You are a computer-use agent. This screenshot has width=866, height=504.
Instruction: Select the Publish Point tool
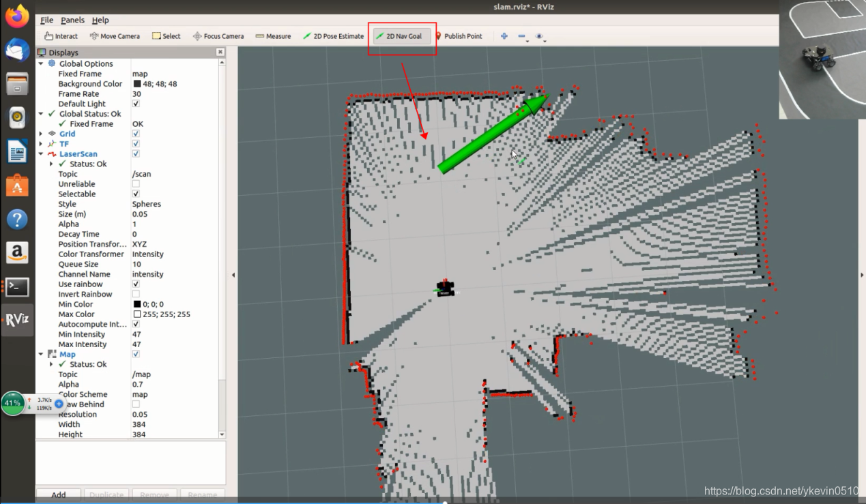pos(458,36)
